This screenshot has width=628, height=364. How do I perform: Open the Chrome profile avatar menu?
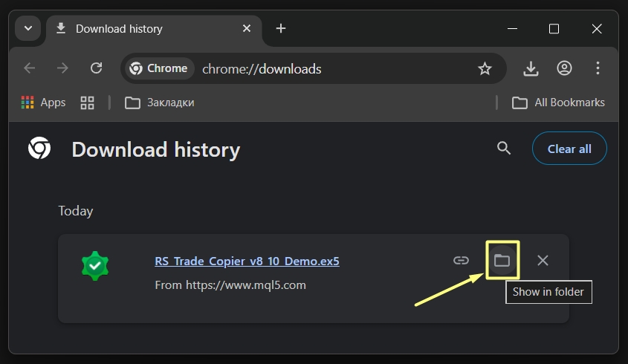coord(564,68)
